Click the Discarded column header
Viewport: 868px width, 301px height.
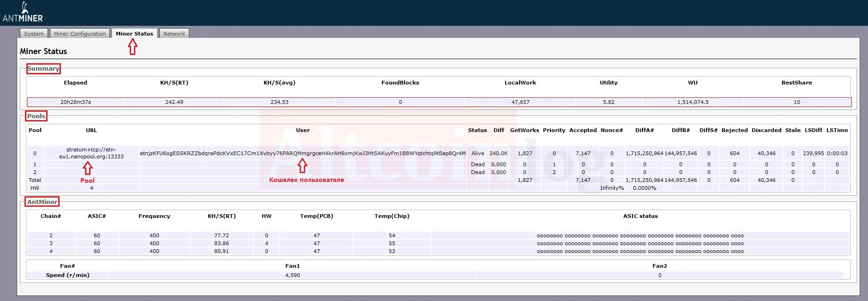pyautogui.click(x=766, y=130)
